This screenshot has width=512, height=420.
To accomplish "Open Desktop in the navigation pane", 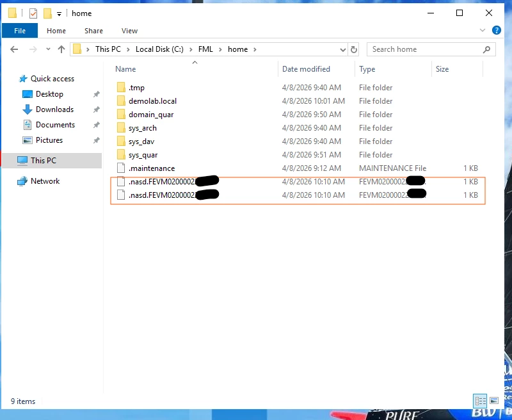I will click(x=49, y=94).
